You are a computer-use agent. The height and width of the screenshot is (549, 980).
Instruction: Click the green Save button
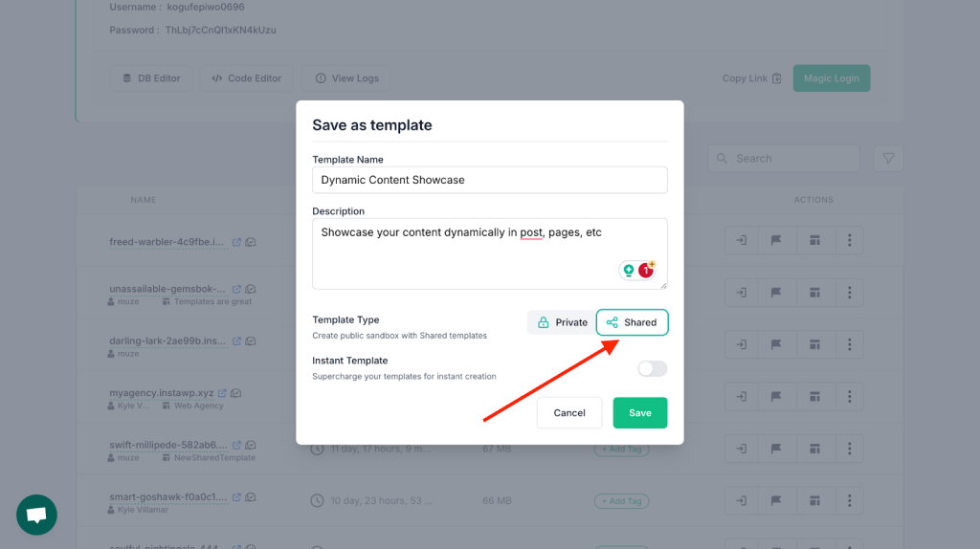pyautogui.click(x=640, y=413)
